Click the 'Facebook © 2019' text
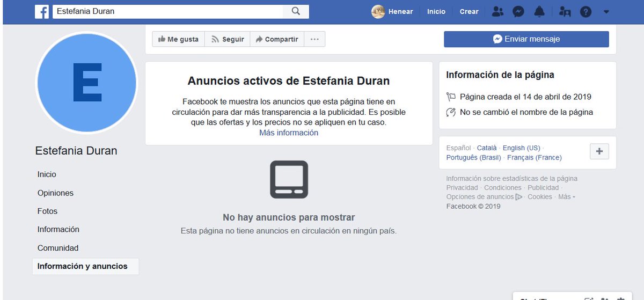Image resolution: width=644 pixels, height=300 pixels. (x=473, y=206)
